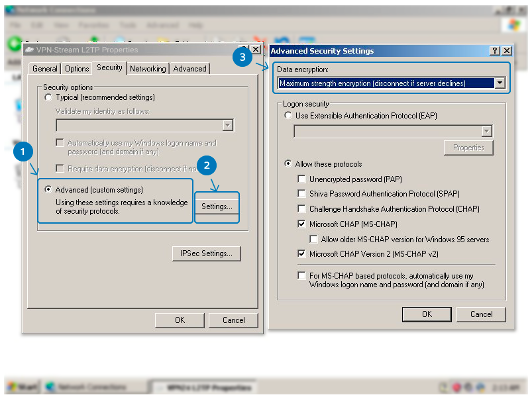Close the Advanced Security Settings dialog

tap(507, 51)
